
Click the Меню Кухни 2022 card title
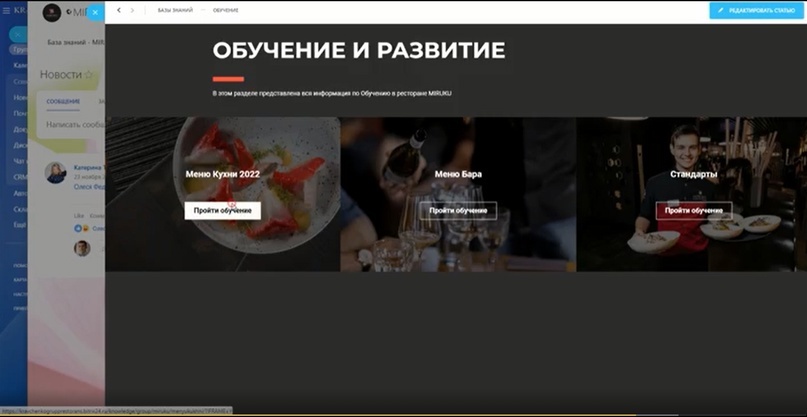click(x=222, y=175)
